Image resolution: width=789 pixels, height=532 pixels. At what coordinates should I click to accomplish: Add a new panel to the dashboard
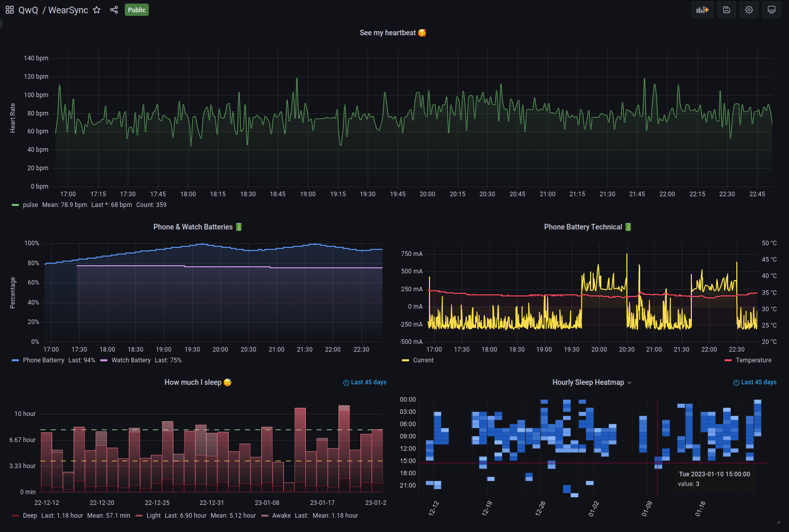(702, 9)
